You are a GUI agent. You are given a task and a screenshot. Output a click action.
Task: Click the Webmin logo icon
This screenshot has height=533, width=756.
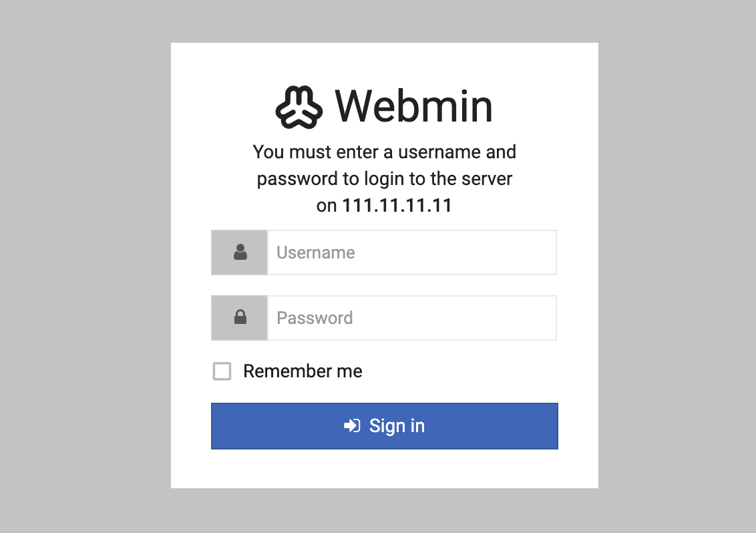[x=299, y=107]
